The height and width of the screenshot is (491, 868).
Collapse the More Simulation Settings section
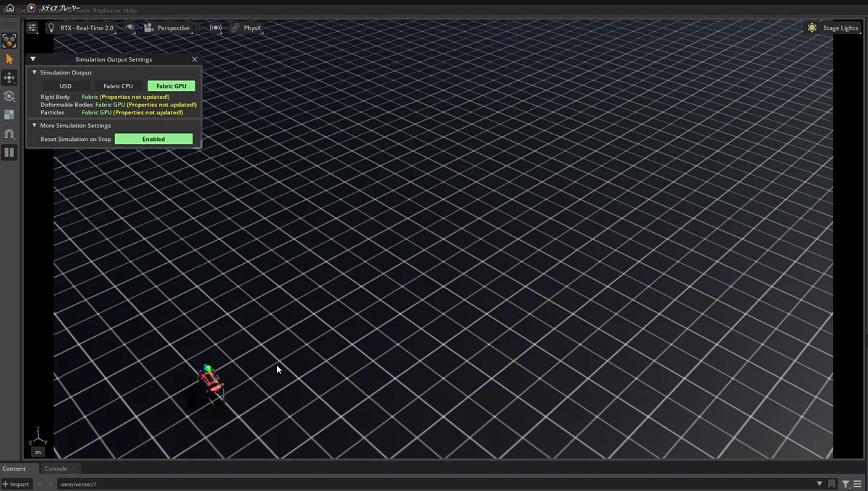(x=34, y=125)
